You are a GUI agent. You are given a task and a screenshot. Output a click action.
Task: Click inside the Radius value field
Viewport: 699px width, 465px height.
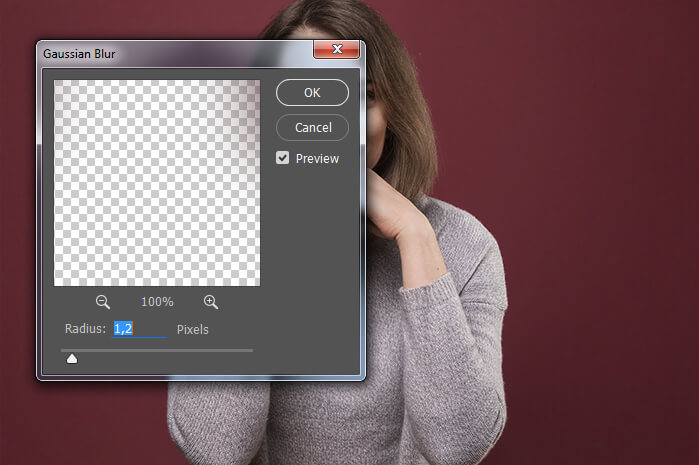139,329
